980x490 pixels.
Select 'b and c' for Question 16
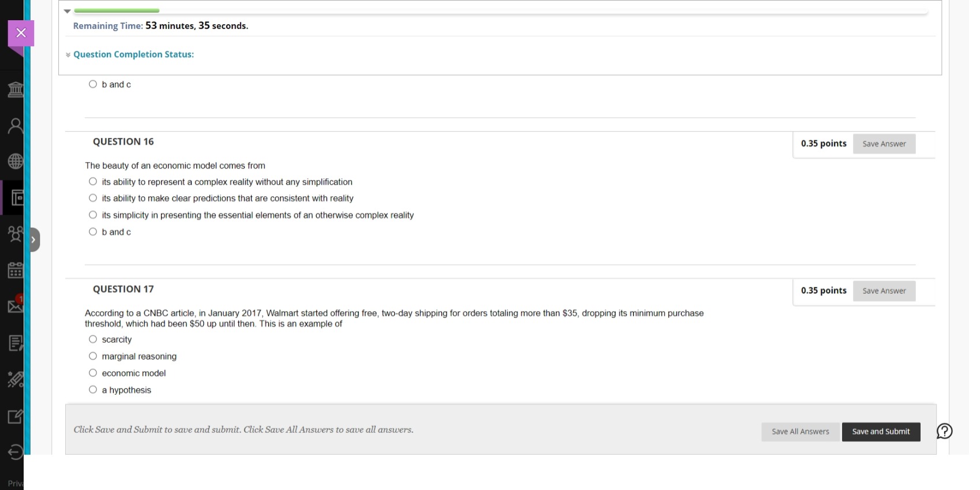tap(93, 231)
